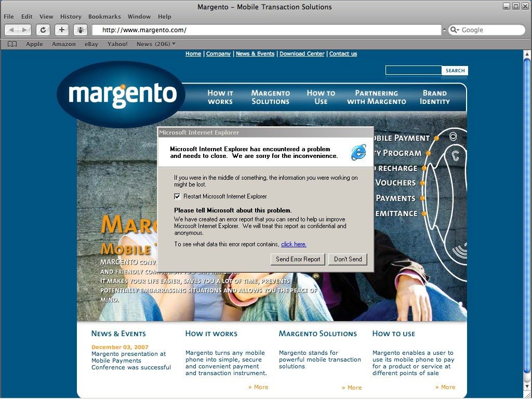
Task: Click the website search input box
Action: (414, 70)
